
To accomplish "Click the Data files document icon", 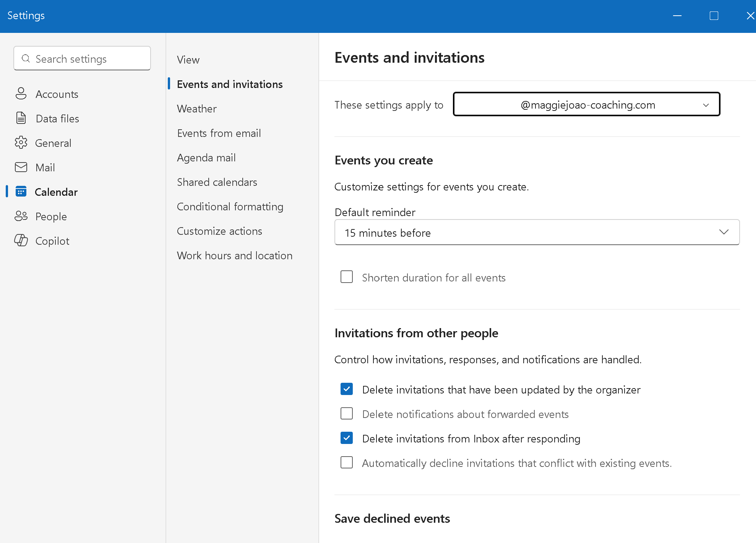I will (21, 118).
